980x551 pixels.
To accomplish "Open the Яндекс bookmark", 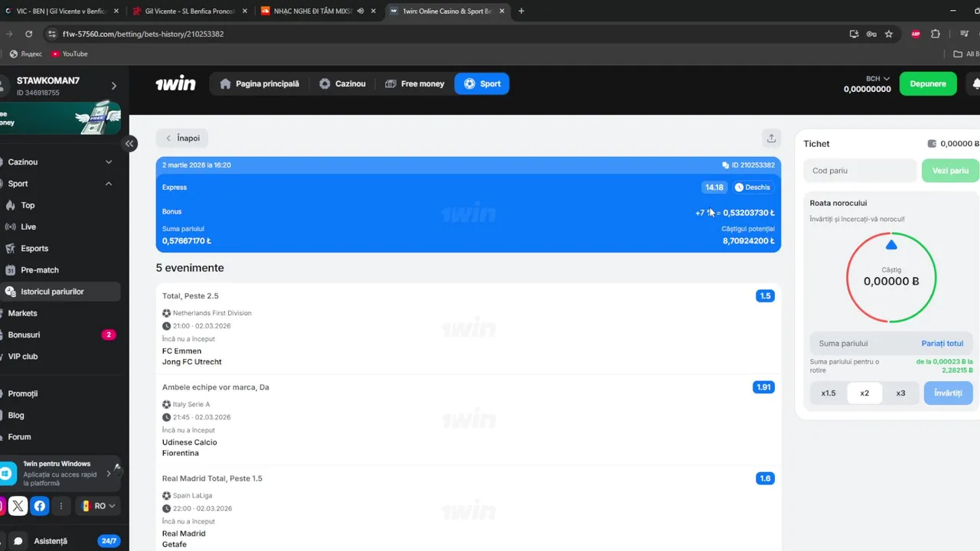I will [26, 54].
